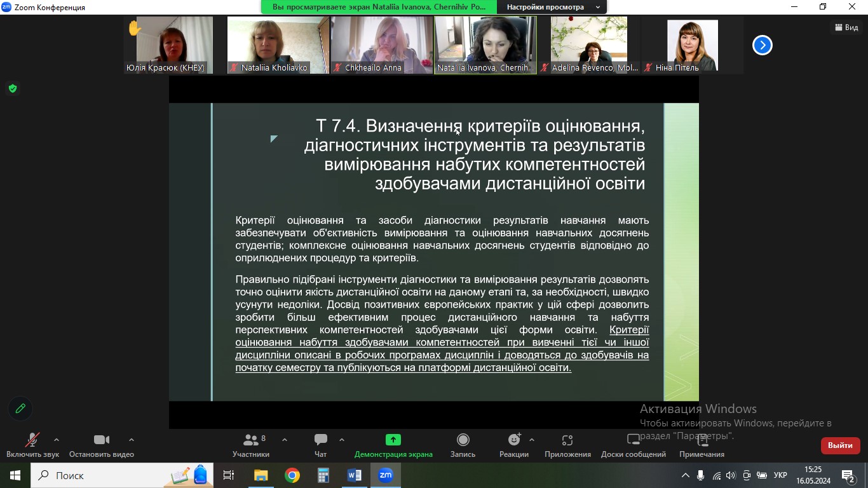Open the green annotation pencil tool

click(20, 409)
